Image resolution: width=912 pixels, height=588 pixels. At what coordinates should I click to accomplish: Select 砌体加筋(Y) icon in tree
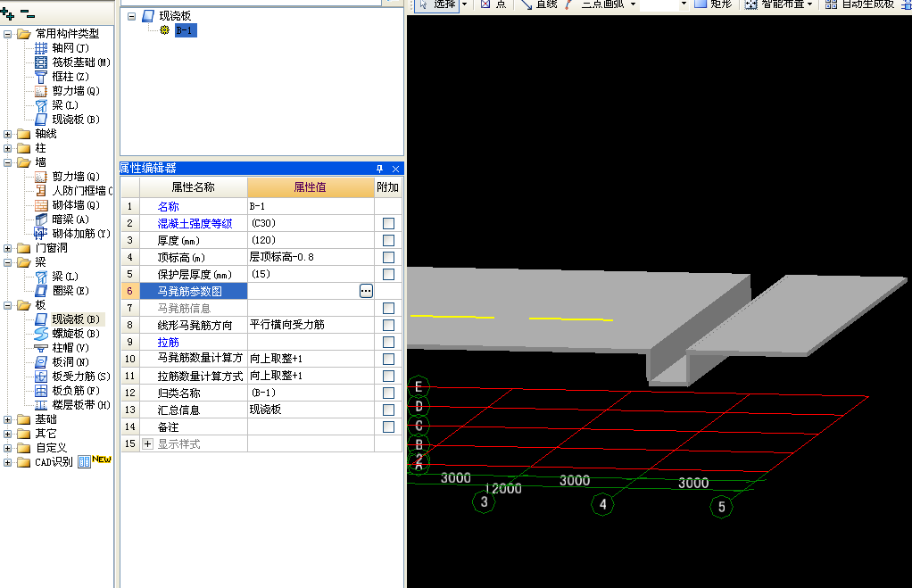pyautogui.click(x=41, y=233)
